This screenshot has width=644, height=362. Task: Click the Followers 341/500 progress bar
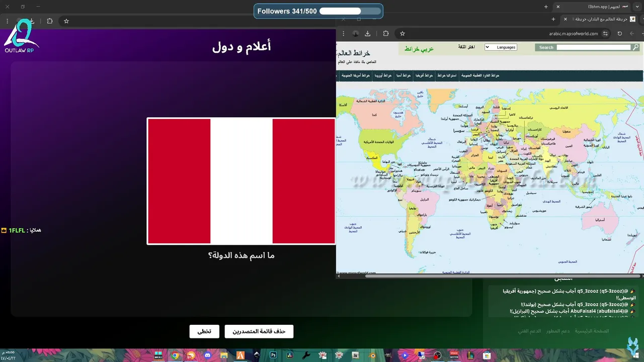(350, 11)
